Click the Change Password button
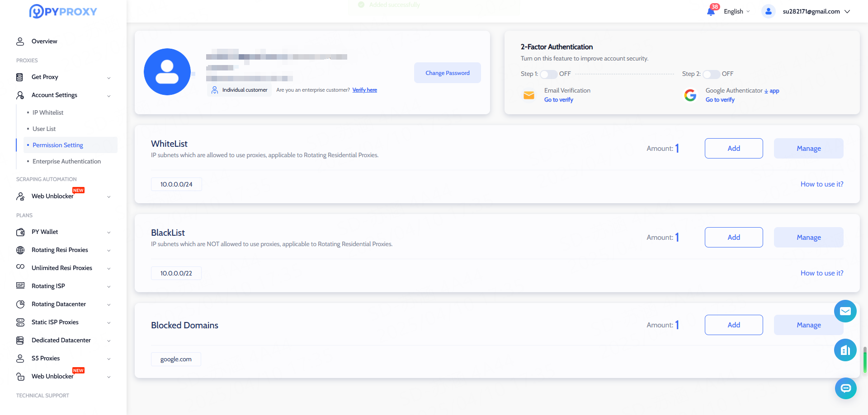This screenshot has height=415, width=868. pos(447,73)
